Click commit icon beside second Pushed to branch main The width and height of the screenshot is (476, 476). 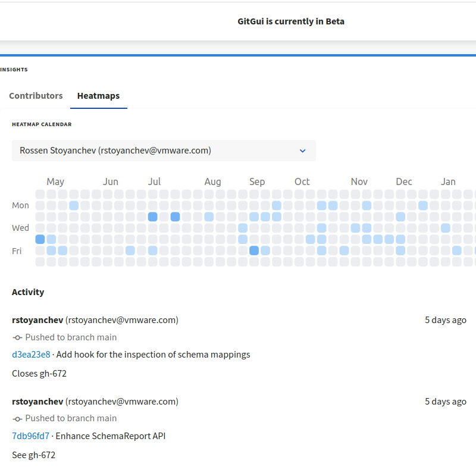(17, 419)
